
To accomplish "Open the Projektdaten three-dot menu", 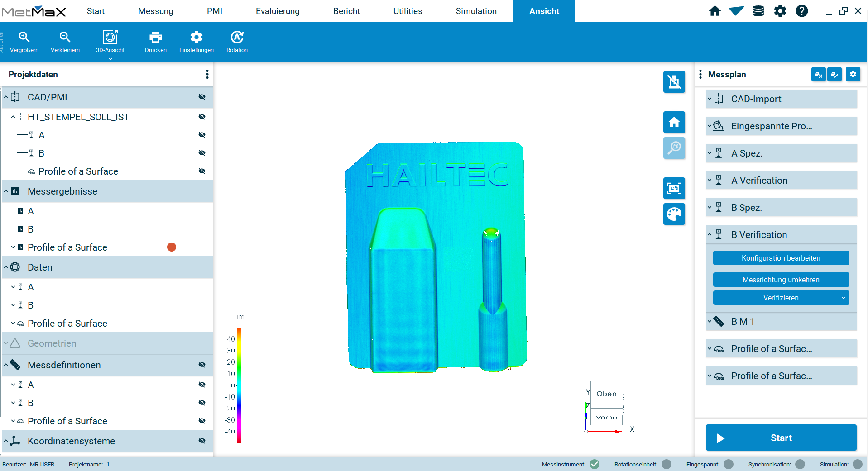I will coord(207,74).
